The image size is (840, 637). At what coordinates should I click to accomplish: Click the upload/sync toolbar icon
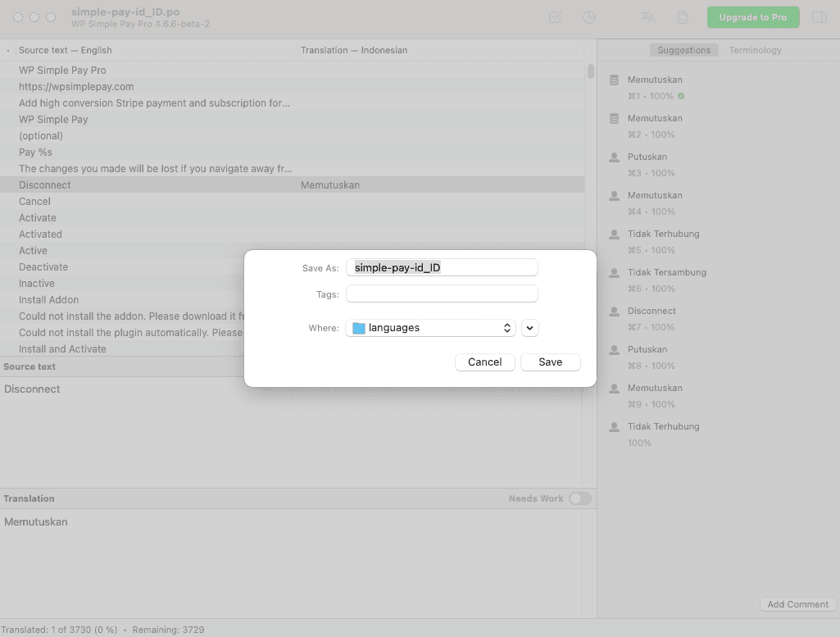tap(682, 17)
